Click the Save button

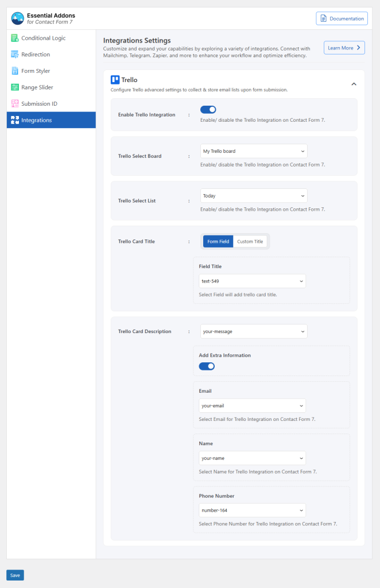click(15, 575)
